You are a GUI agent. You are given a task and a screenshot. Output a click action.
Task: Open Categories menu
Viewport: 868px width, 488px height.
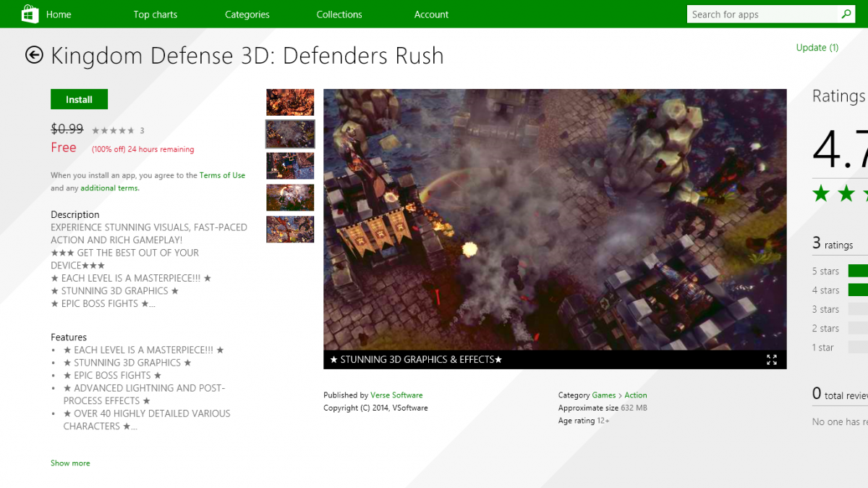247,14
